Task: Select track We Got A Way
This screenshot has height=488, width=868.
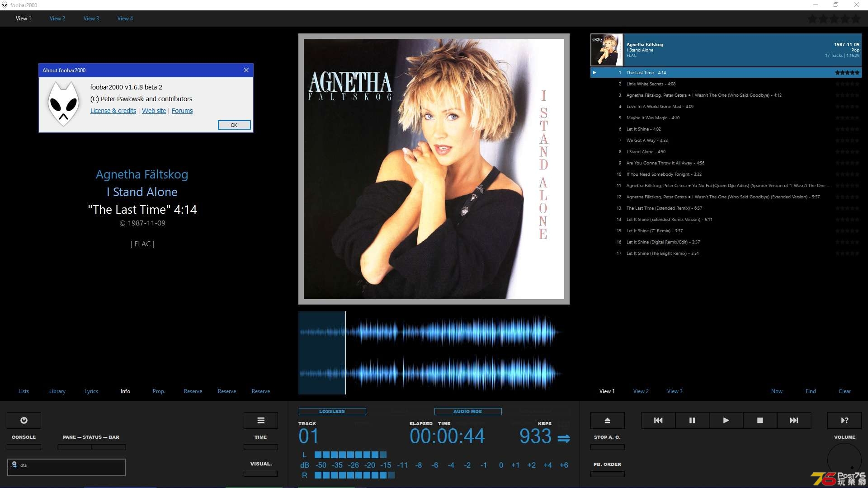Action: coord(726,140)
